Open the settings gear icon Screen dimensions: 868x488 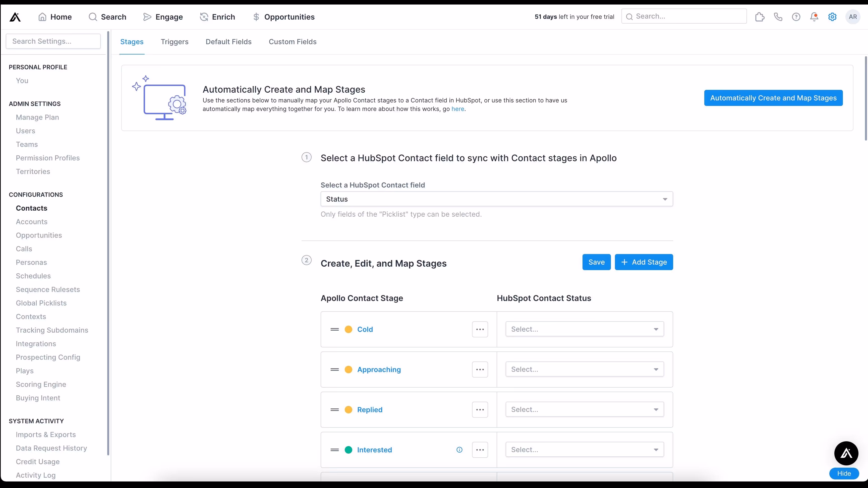tap(832, 17)
